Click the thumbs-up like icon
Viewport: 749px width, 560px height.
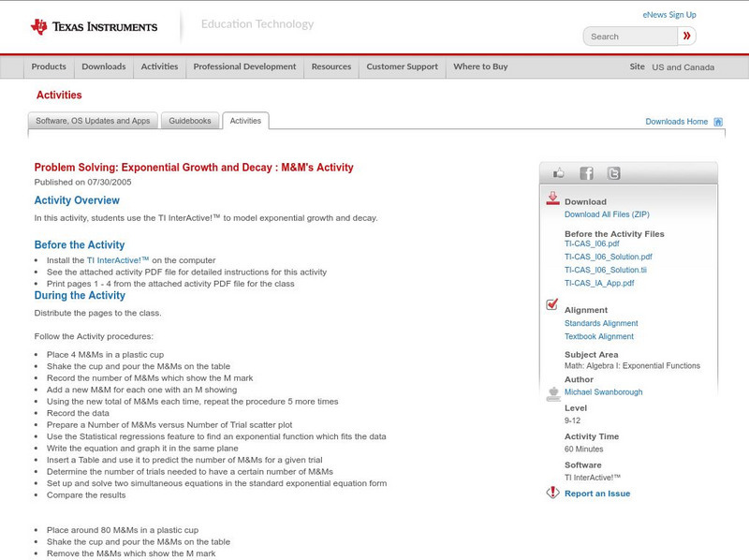[558, 173]
